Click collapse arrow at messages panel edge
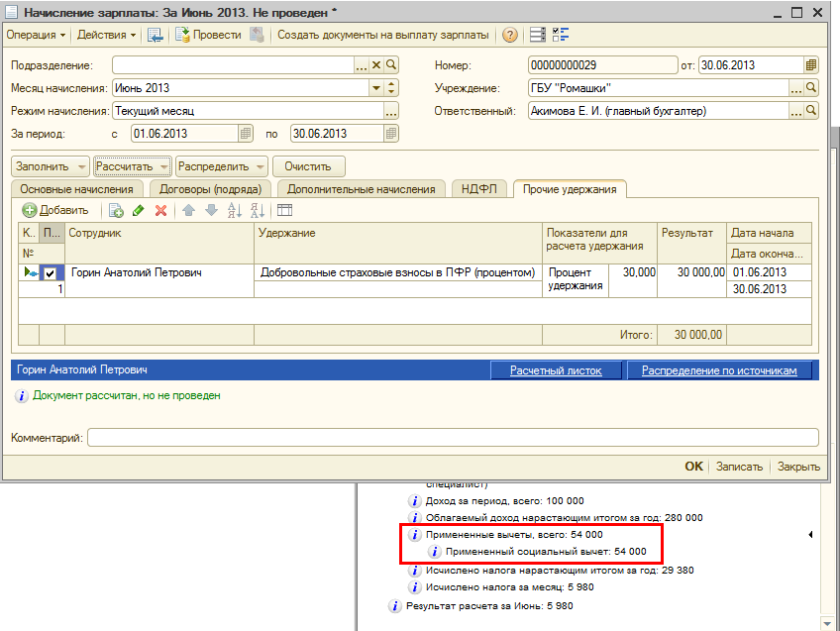Screen dimensions: 840x631 pos(810,535)
